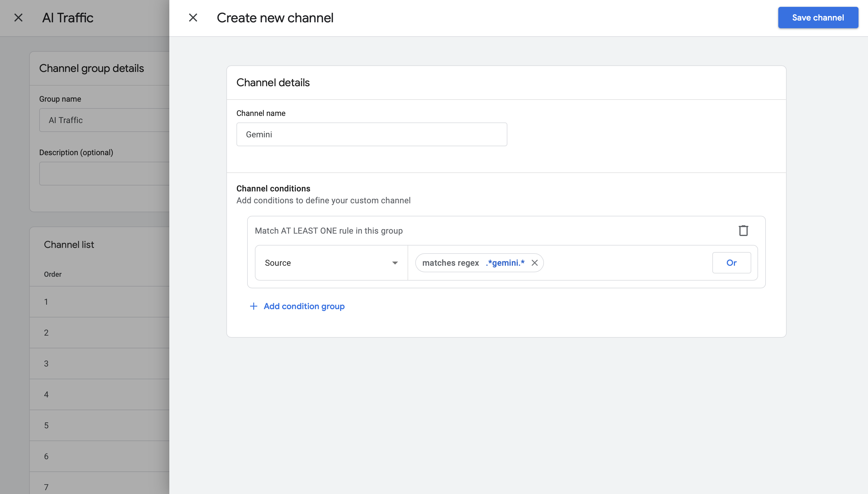Viewport: 868px width, 494px height.
Task: Close the AI Traffic channel group page
Action: (x=18, y=18)
